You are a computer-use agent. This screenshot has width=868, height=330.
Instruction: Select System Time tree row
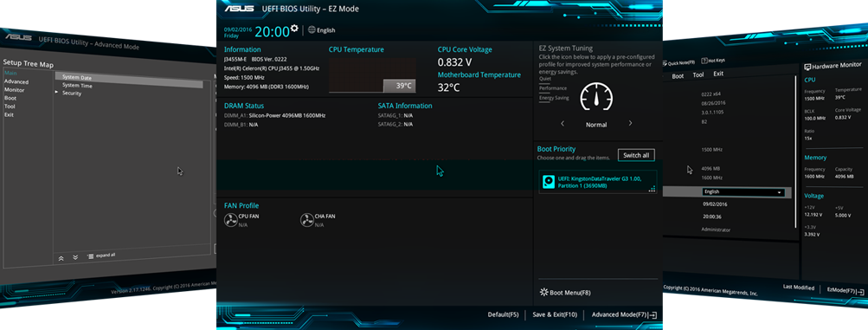pyautogui.click(x=78, y=86)
